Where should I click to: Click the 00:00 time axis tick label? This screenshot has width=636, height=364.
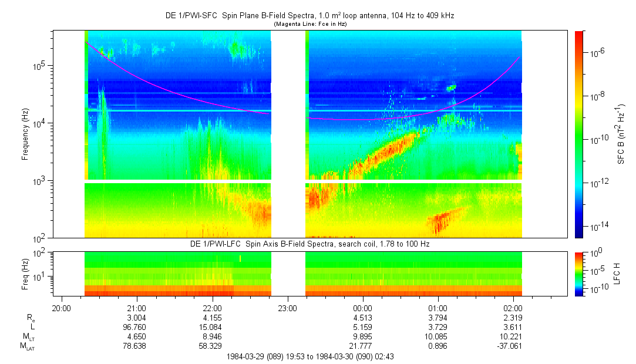point(362,308)
